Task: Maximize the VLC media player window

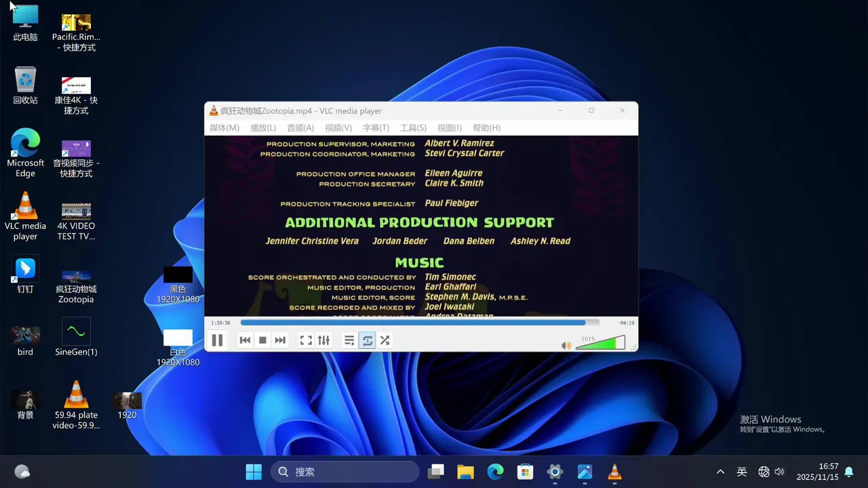Action: 591,110
